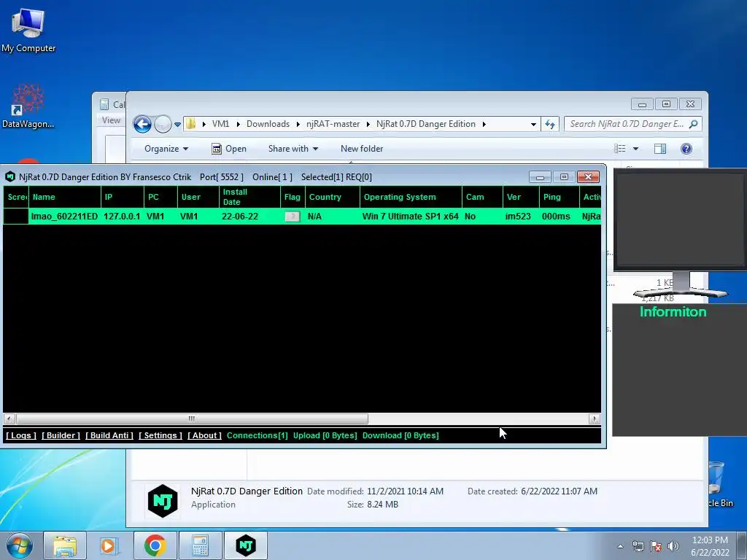Screen dimensions: 747x560
Task: Click the Cam column header
Action: (x=482, y=197)
